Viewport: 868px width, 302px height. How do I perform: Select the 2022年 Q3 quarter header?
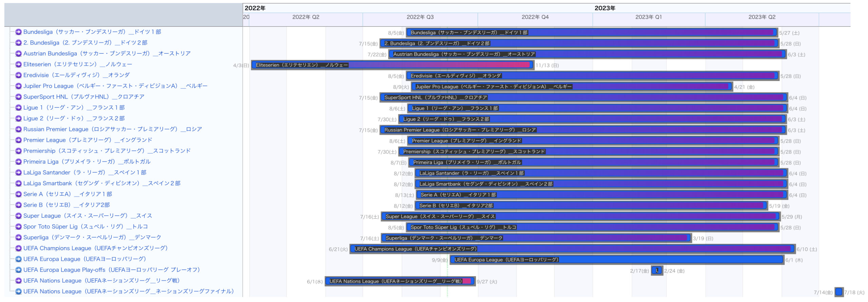420,17
